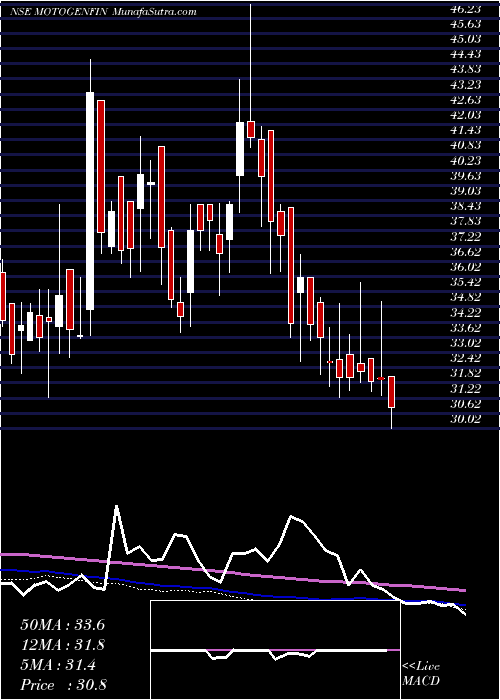Click the 40.23 price axis label

click(x=465, y=160)
